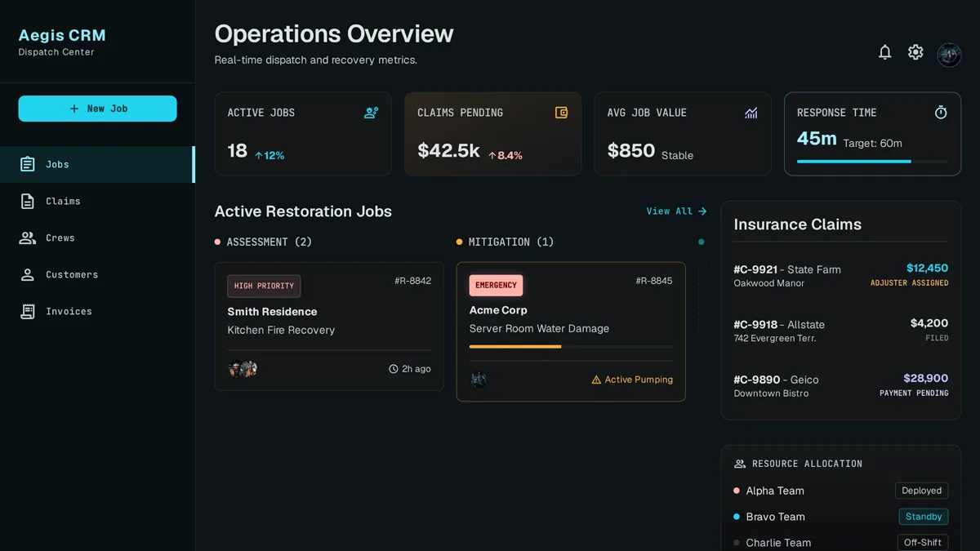Viewport: 980px width, 551px height.
Task: Click the Active Pumping status text
Action: coord(639,380)
